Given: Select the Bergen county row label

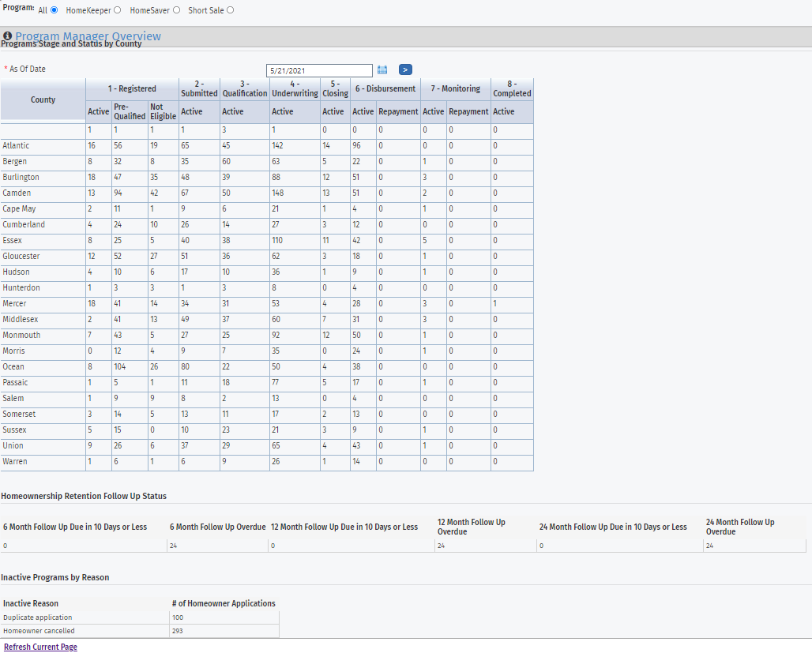Looking at the screenshot, I should click(14, 162).
